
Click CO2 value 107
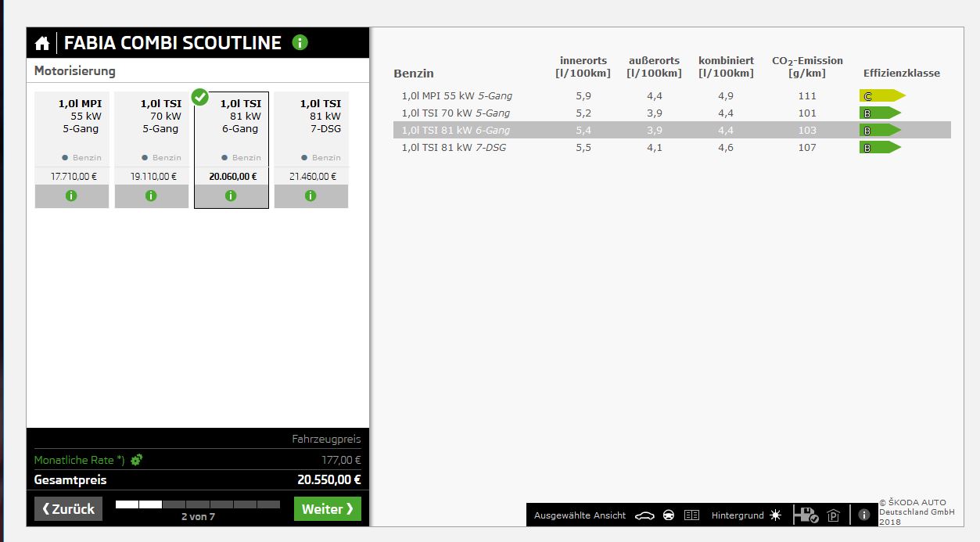807,148
